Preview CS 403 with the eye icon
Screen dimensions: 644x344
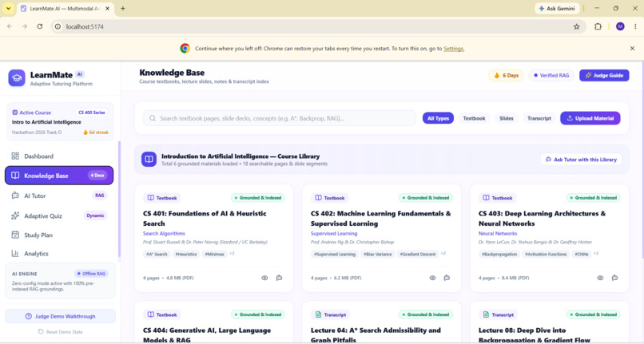(x=600, y=278)
